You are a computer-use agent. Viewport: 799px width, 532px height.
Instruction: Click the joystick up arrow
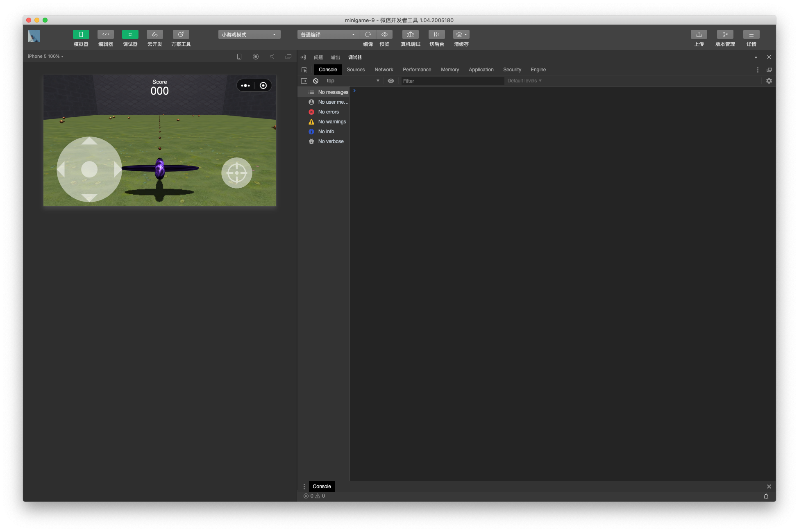[x=89, y=141]
